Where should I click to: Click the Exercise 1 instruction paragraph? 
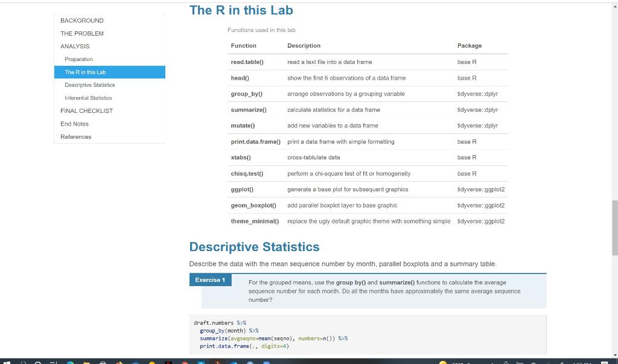click(x=384, y=291)
